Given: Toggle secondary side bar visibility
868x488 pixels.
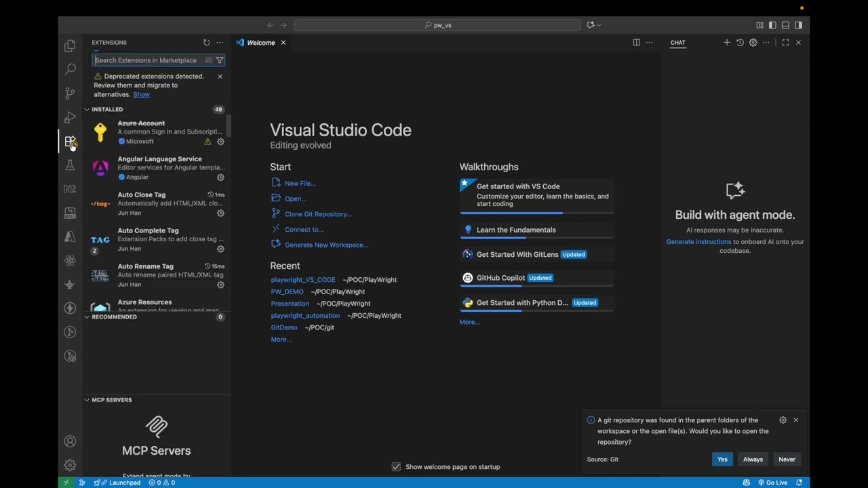Looking at the screenshot, I should (x=798, y=25).
